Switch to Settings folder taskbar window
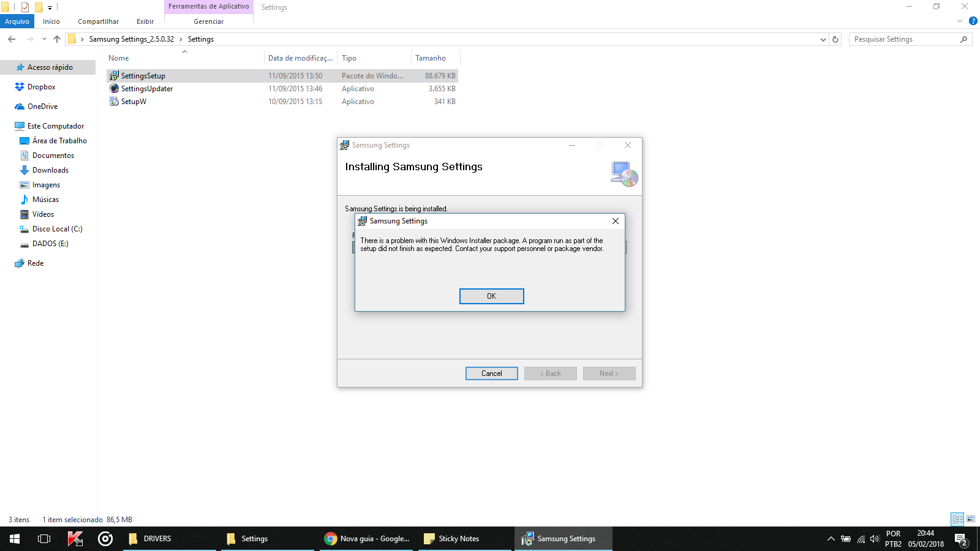The width and height of the screenshot is (980, 551). coord(268,539)
